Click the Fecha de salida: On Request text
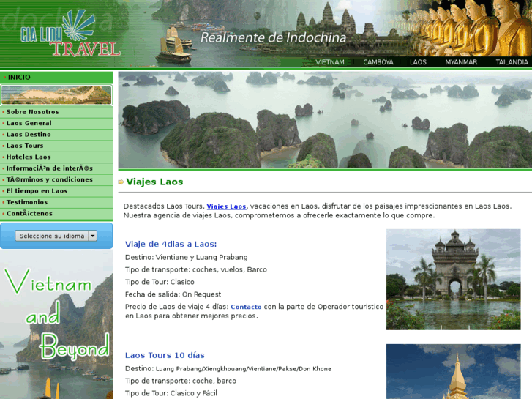Screen dimensions: 532x399 [173, 294]
